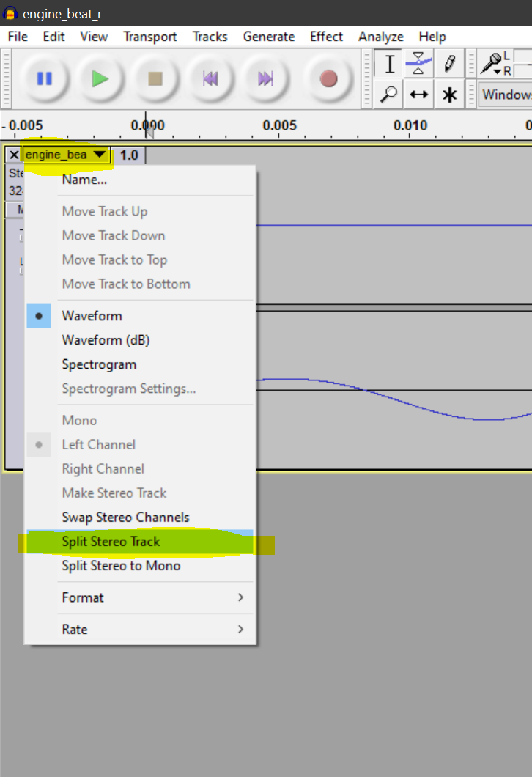This screenshot has width=532, height=777.
Task: Open the Generate menu
Action: [x=268, y=37]
